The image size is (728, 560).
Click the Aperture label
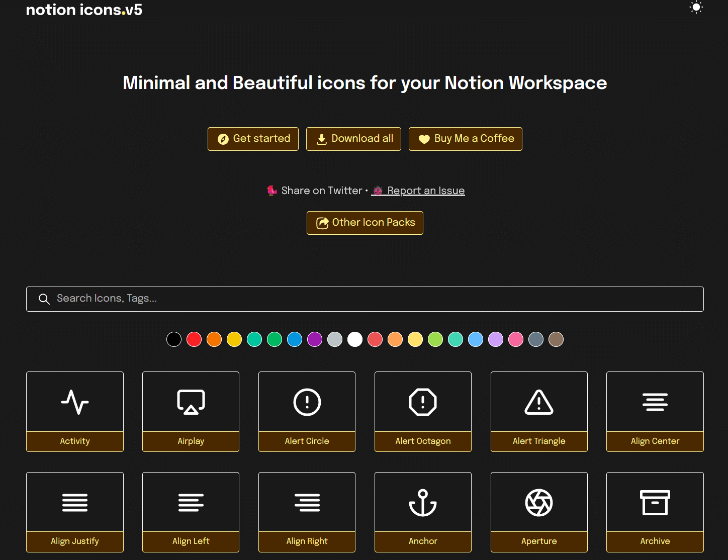(x=539, y=541)
